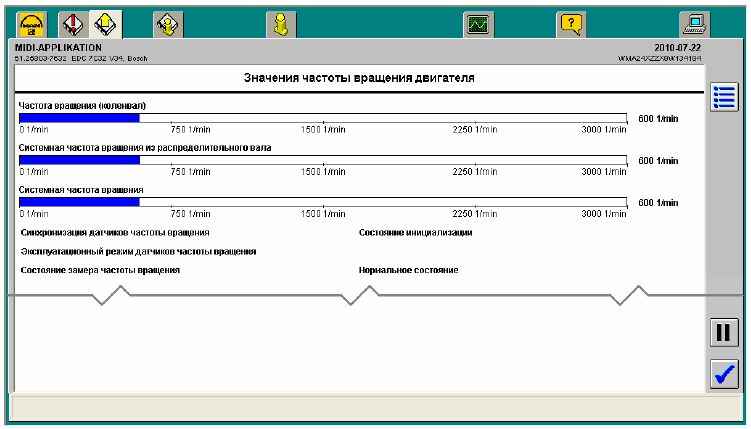Click the Системная частота вращения bar gauge
The width and height of the screenshot is (751, 429).
tap(322, 201)
